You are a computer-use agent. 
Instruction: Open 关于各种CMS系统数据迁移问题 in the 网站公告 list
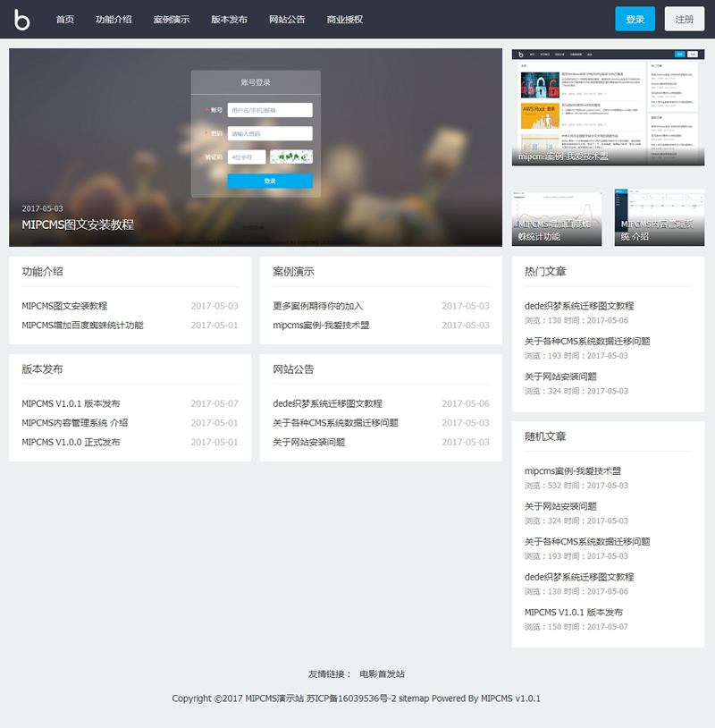point(335,423)
